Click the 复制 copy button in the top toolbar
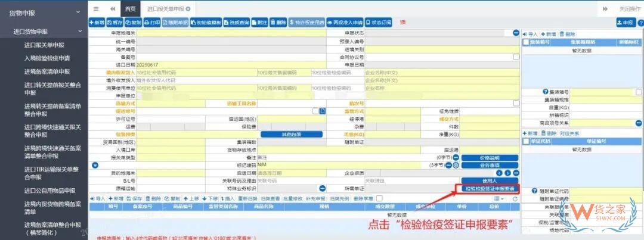The height and width of the screenshot is (240, 644). 133,23
